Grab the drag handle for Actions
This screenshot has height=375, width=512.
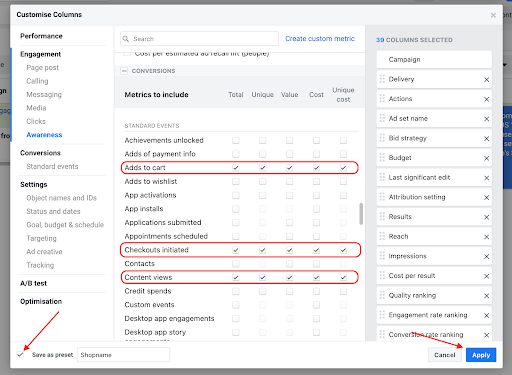tap(382, 99)
